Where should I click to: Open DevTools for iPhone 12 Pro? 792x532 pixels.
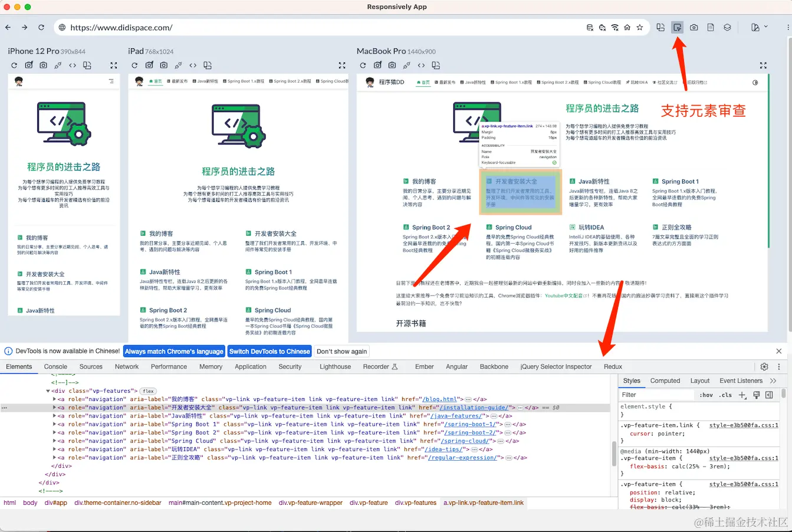(73, 65)
